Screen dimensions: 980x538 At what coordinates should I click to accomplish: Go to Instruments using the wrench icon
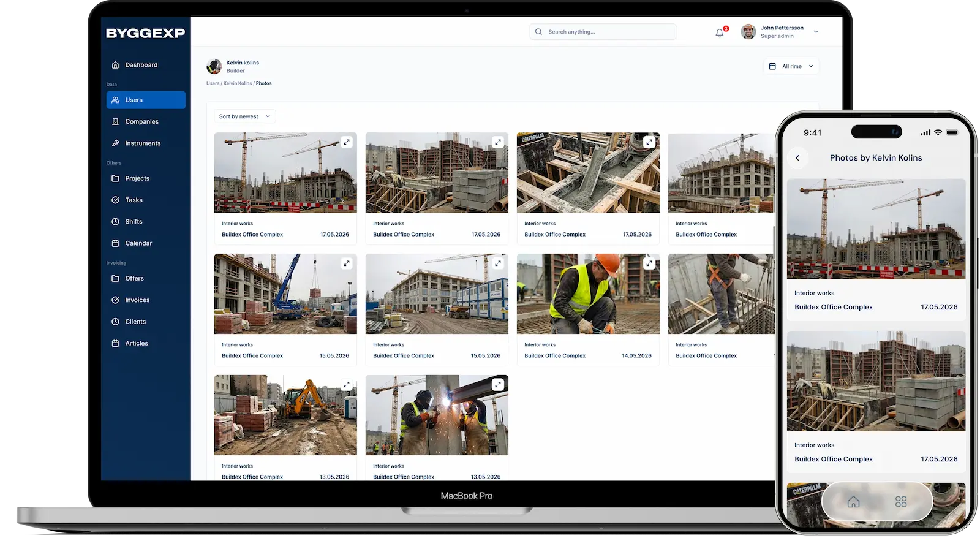point(115,143)
